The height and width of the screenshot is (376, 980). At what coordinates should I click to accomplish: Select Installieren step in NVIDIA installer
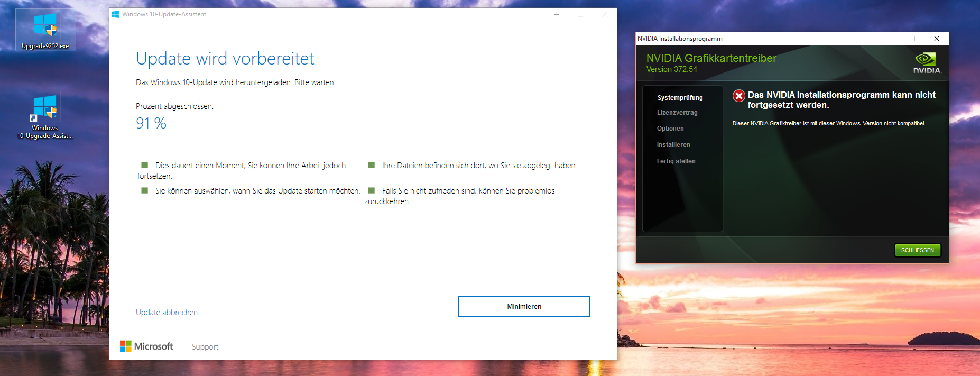(673, 145)
